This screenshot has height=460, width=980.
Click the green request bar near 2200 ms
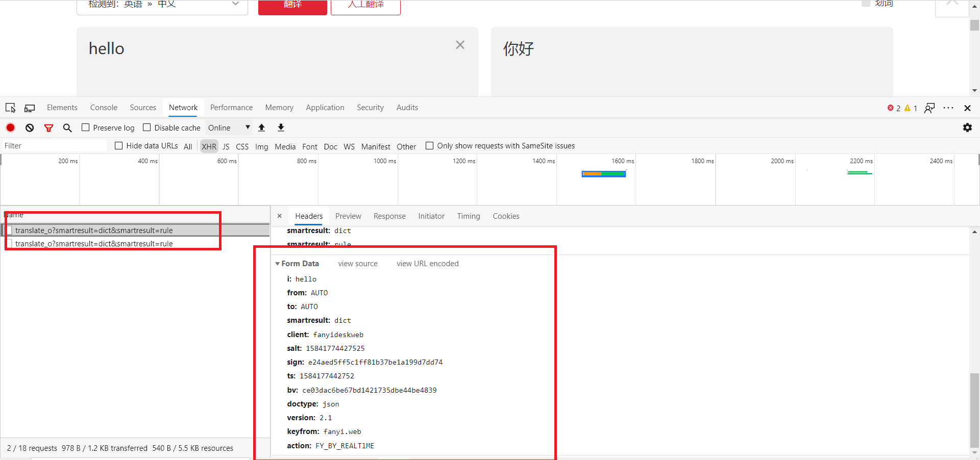point(860,173)
